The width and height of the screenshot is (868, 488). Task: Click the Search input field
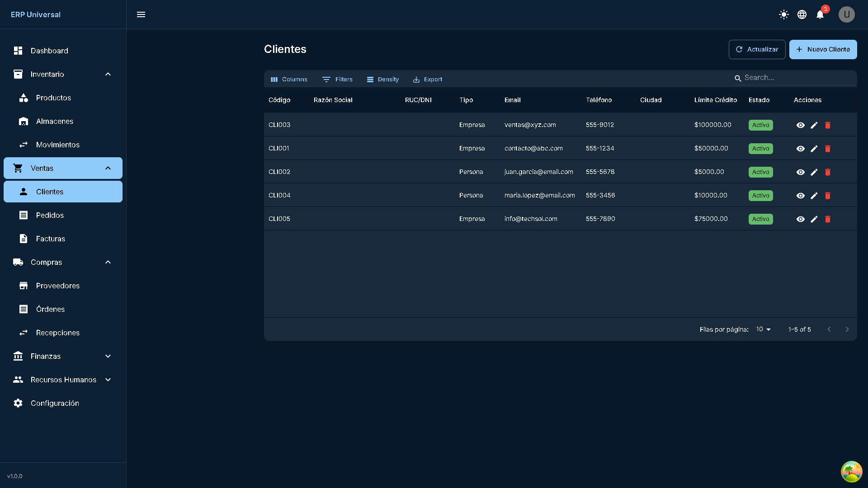pyautogui.click(x=798, y=78)
